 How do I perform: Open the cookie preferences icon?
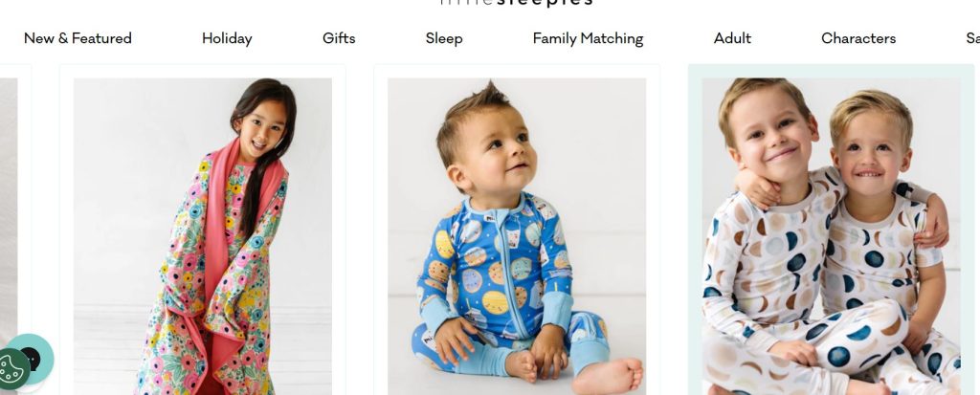tap(12, 369)
